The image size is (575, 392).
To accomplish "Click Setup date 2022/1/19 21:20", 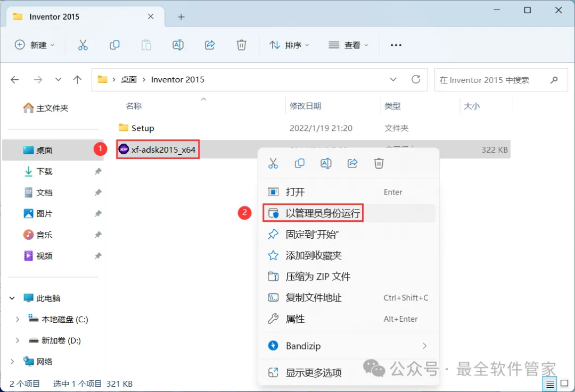I will [321, 128].
